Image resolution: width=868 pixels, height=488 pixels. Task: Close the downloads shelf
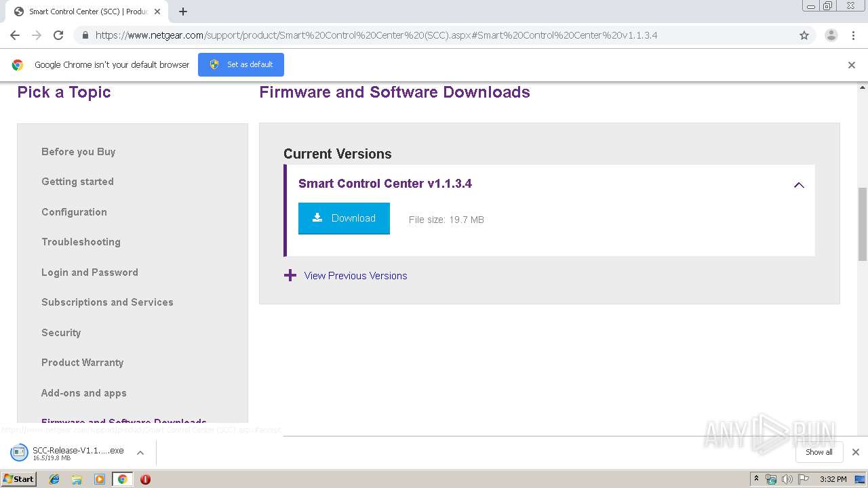(855, 452)
